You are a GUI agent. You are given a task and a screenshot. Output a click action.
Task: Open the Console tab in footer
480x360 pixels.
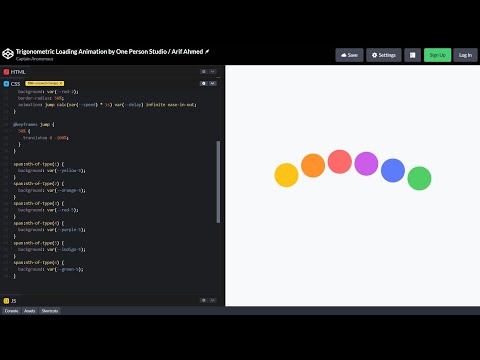11,311
